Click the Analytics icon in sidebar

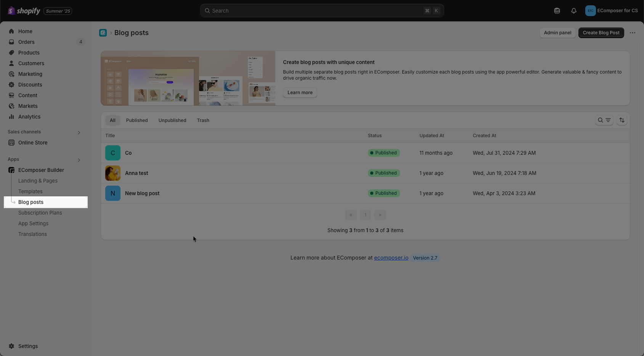tap(11, 117)
